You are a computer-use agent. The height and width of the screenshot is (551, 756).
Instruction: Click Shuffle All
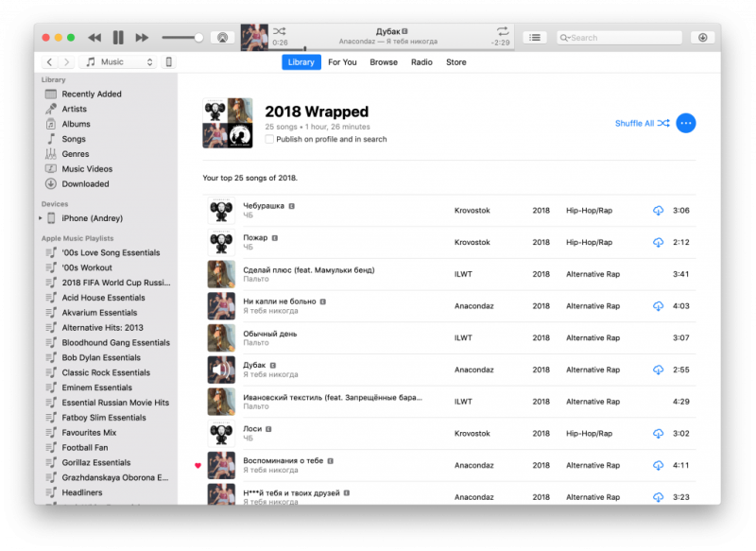click(x=643, y=124)
